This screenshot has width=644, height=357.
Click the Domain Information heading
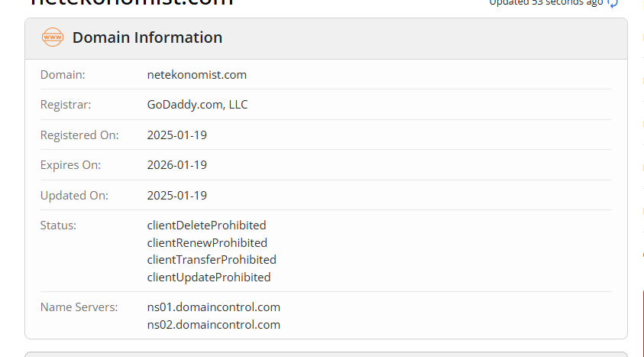point(147,37)
